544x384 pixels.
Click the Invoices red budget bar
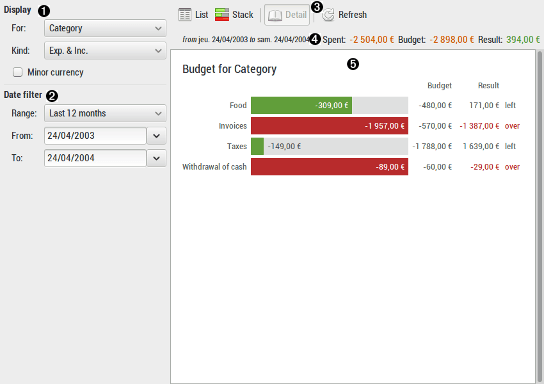(x=330, y=126)
